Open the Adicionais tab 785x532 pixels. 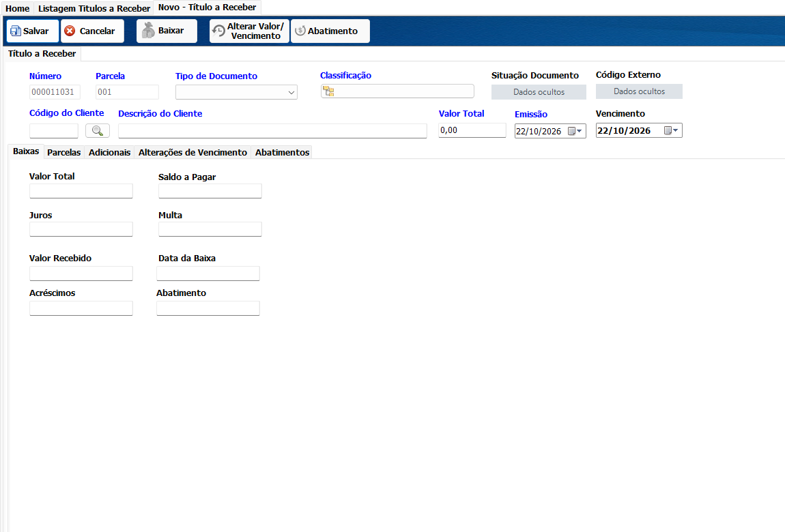(110, 153)
